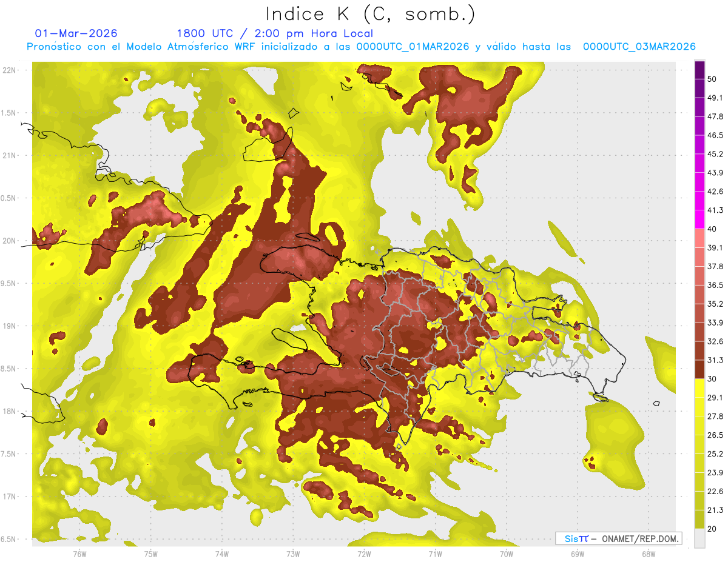
Task: Click the "17N" latitude axis label
Action: [x=10, y=497]
